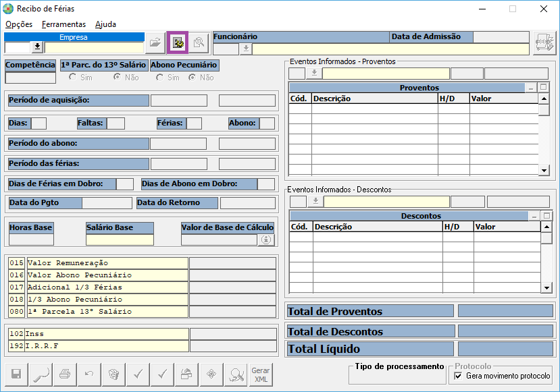Click the Gerar XML button
The width and height of the screenshot is (560, 392).
click(261, 374)
